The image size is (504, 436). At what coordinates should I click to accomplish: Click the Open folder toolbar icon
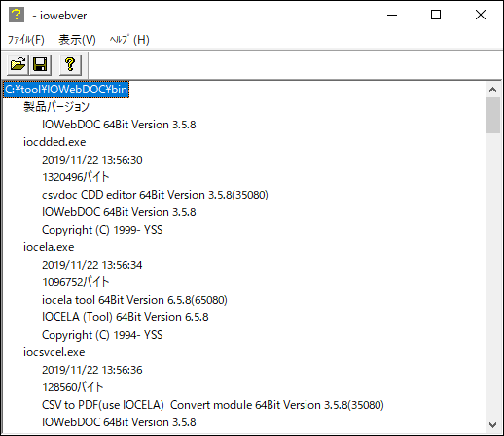pyautogui.click(x=18, y=64)
